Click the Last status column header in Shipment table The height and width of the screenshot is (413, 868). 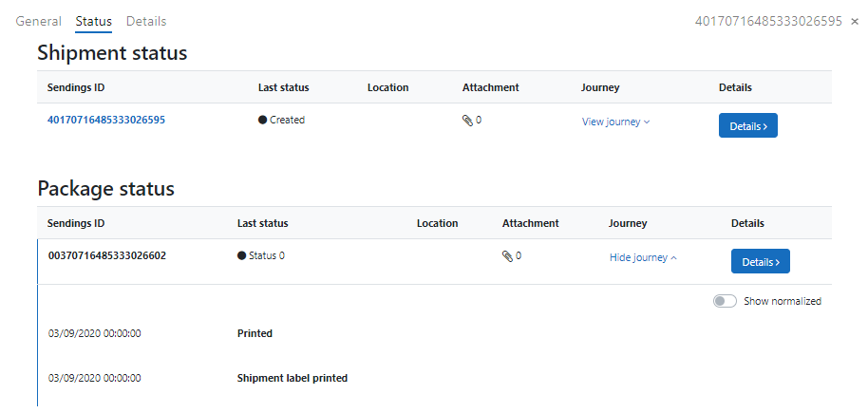coord(283,87)
